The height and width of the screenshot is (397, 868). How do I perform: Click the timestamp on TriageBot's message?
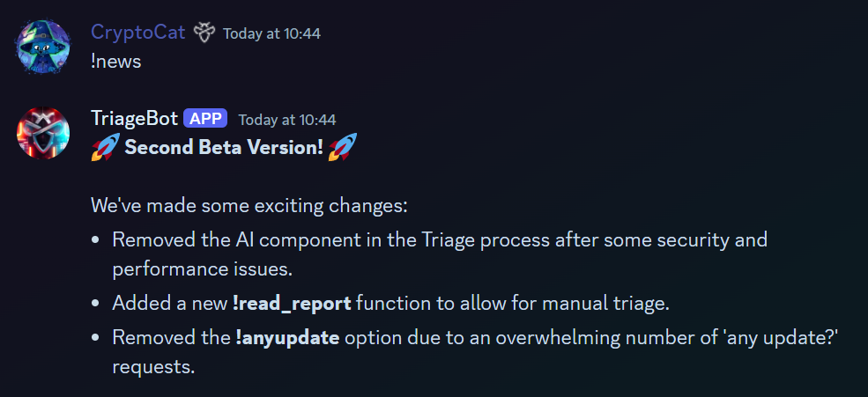pos(287,120)
